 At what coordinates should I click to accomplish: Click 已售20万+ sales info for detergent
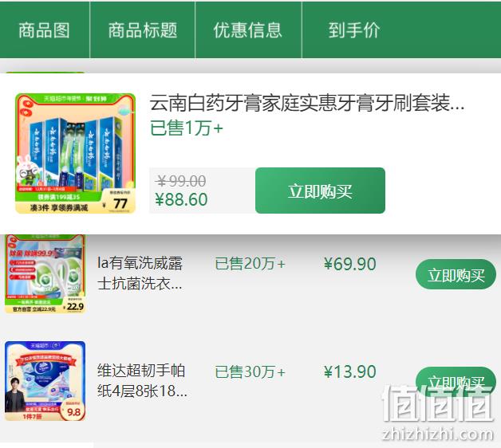pyautogui.click(x=250, y=264)
